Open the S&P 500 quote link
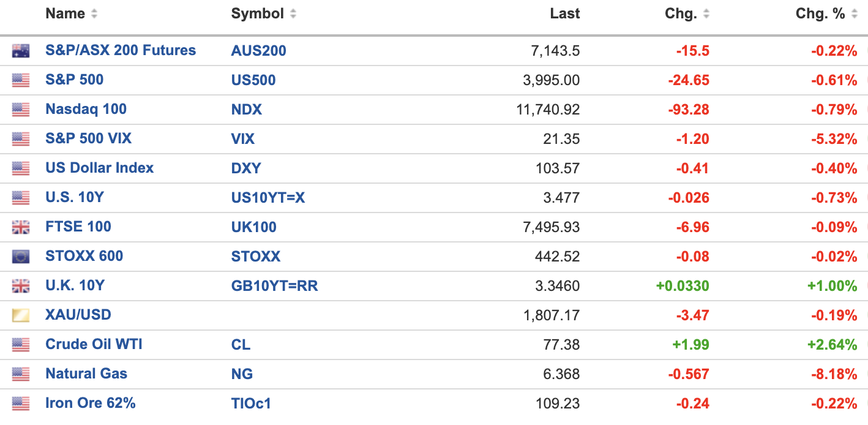 [x=75, y=80]
